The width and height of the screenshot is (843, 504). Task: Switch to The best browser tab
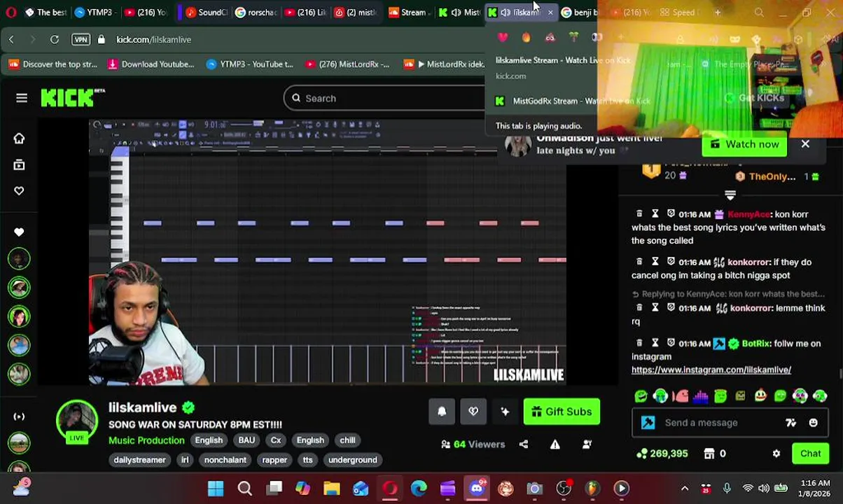(x=46, y=12)
